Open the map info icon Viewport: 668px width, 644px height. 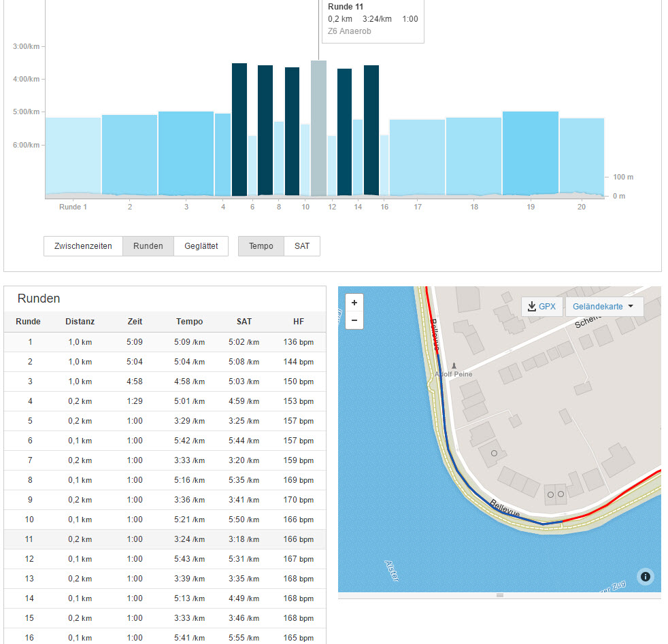[645, 577]
